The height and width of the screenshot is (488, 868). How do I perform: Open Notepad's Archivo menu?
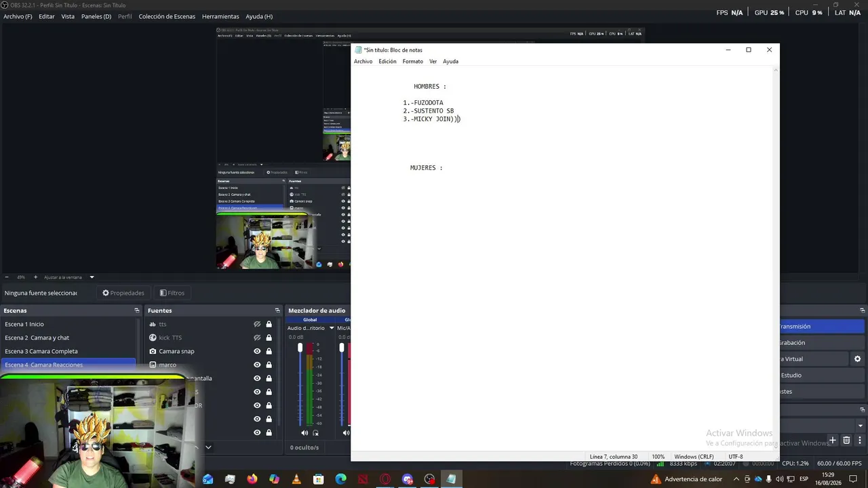[363, 61]
